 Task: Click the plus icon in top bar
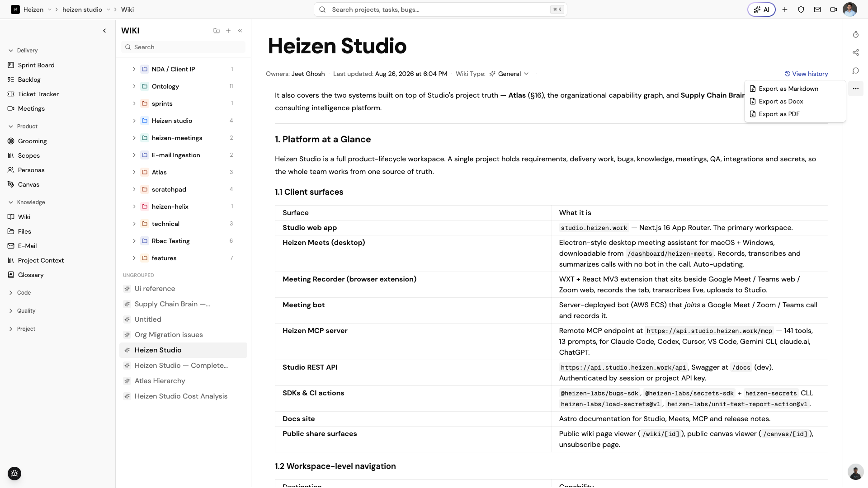point(785,9)
